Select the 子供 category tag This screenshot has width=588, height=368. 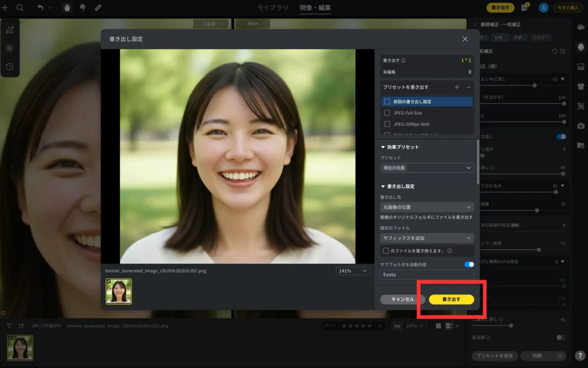pyautogui.click(x=520, y=37)
